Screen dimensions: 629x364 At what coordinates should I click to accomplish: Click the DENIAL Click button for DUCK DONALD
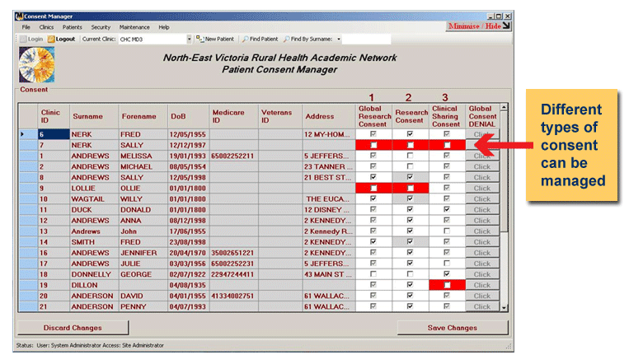(481, 210)
